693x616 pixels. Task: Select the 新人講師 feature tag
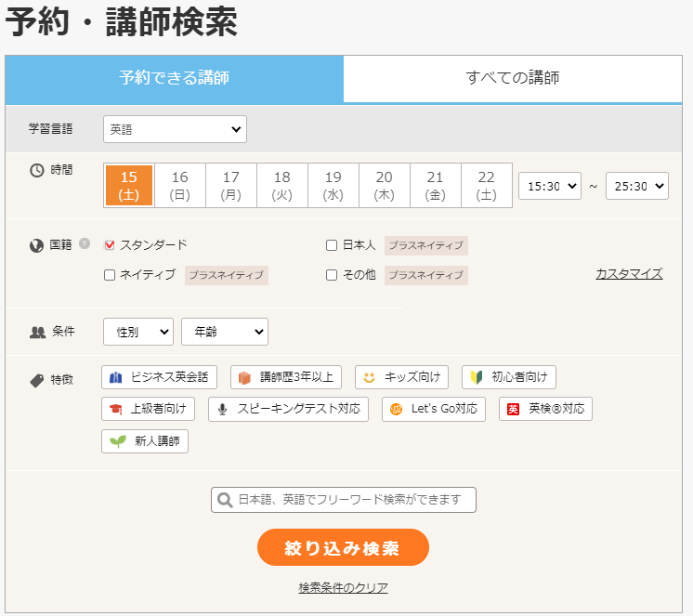coord(145,441)
